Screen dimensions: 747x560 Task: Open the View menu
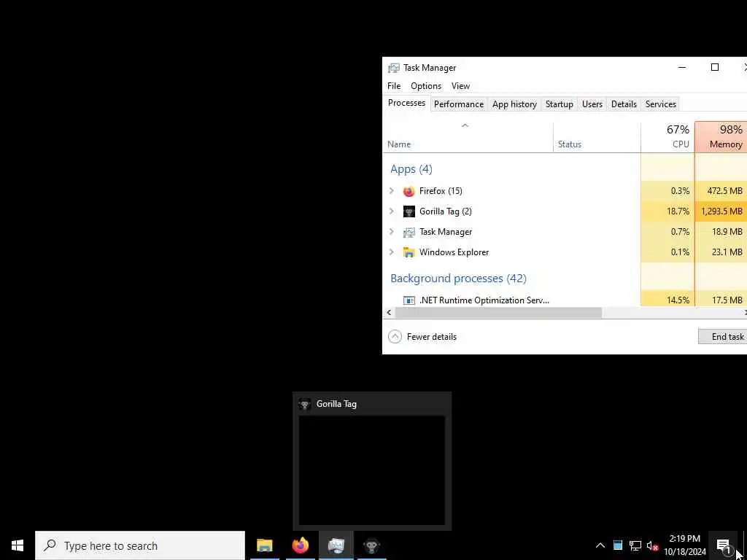click(x=461, y=86)
